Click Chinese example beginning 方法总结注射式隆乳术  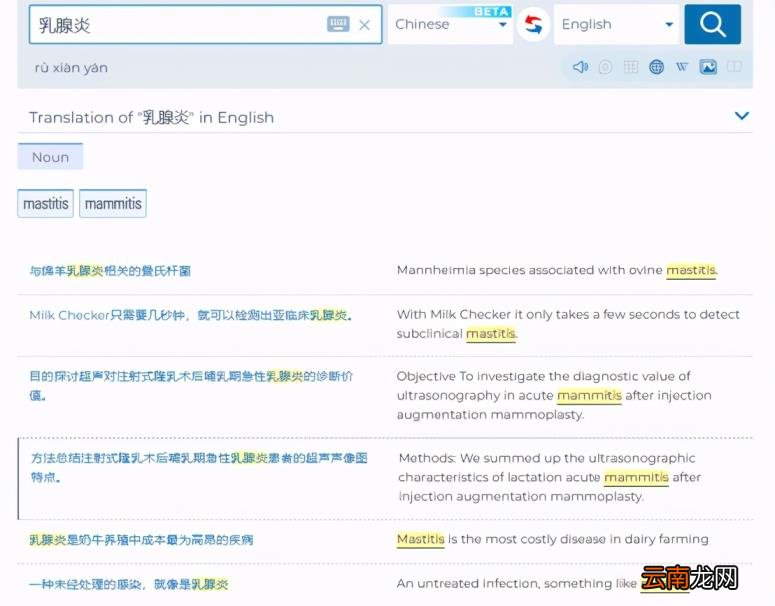(x=199, y=468)
